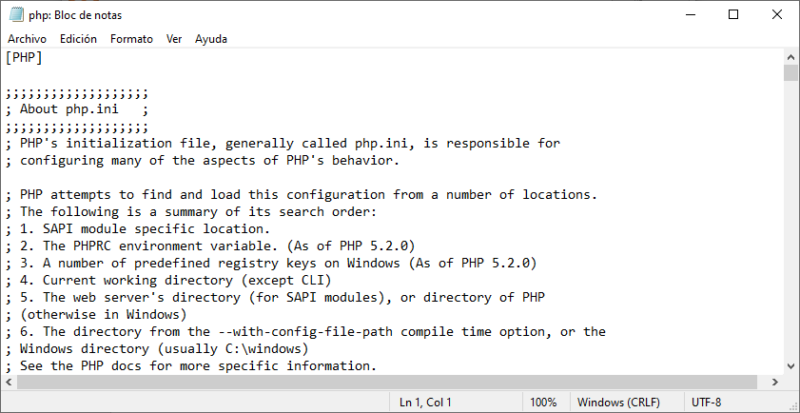Click the 100% zoom level indicator
Image resolution: width=800 pixels, height=413 pixels.
(544, 402)
